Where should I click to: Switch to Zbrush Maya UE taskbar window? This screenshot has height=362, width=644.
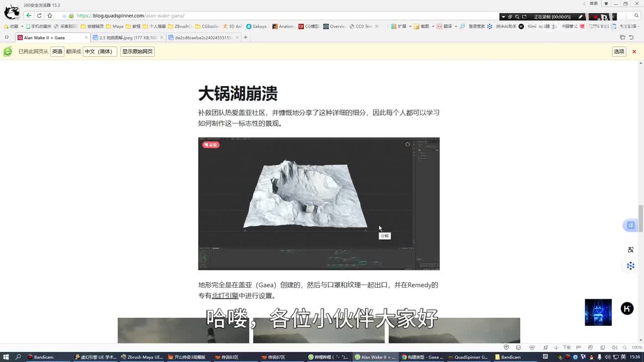pyautogui.click(x=142, y=357)
